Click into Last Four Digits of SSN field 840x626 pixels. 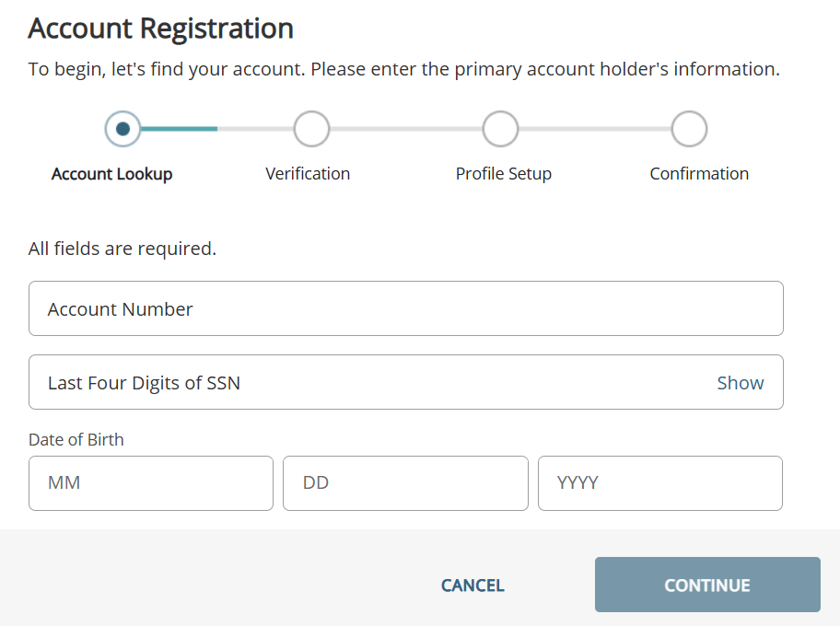coord(368,382)
